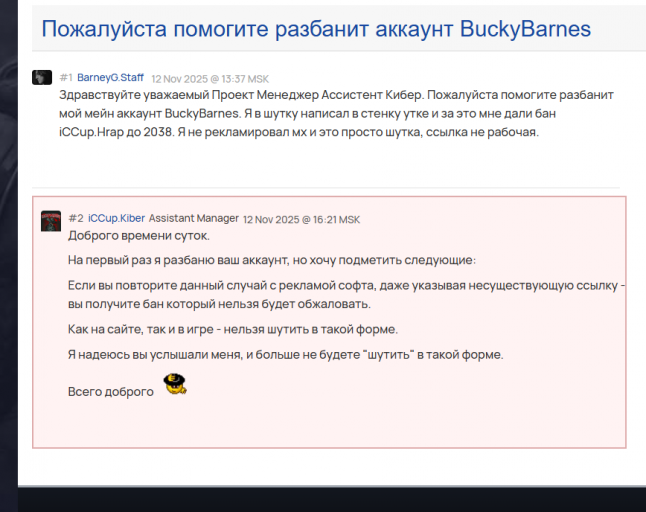This screenshot has width=646, height=512.
Task: Click line 'вы получите бан который нельзя'
Action: pos(219,304)
